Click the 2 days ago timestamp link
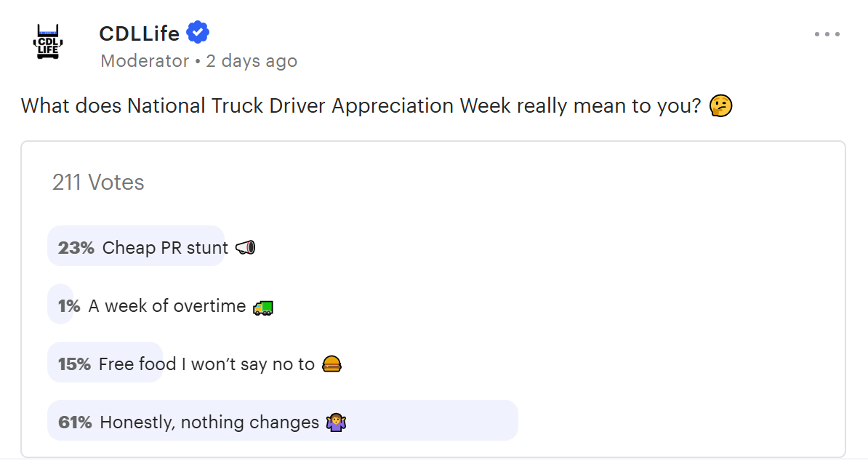Image resolution: width=868 pixels, height=469 pixels. click(x=251, y=61)
